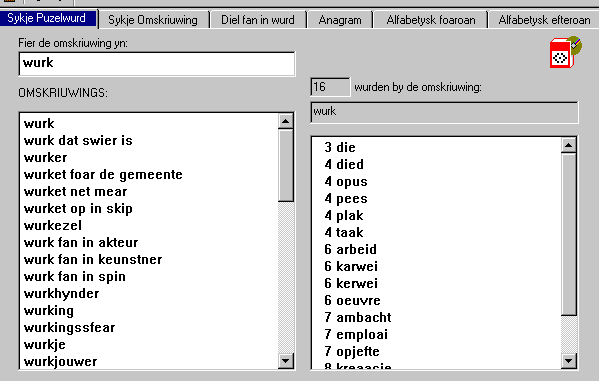This screenshot has width=599, height=381.
Task: Click up arrow of results list scrollbar
Action: [x=569, y=145]
